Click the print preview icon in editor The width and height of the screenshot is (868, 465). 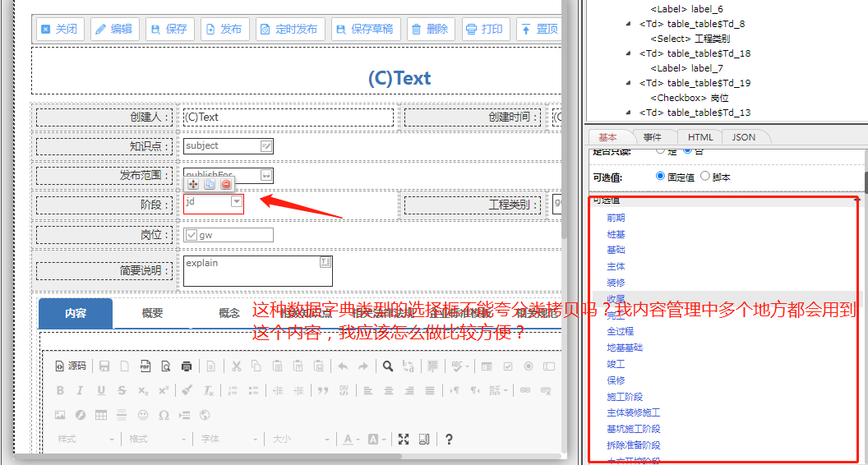point(165,366)
